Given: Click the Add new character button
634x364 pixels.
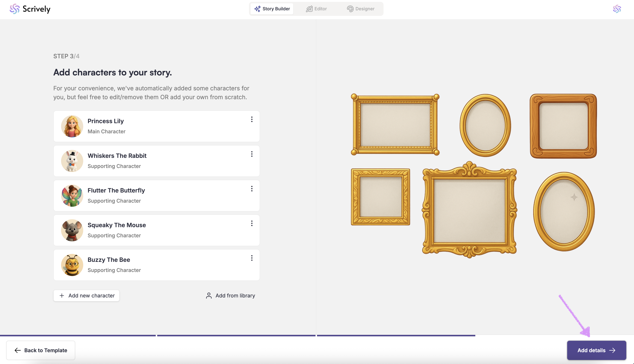Looking at the screenshot, I should tap(87, 296).
